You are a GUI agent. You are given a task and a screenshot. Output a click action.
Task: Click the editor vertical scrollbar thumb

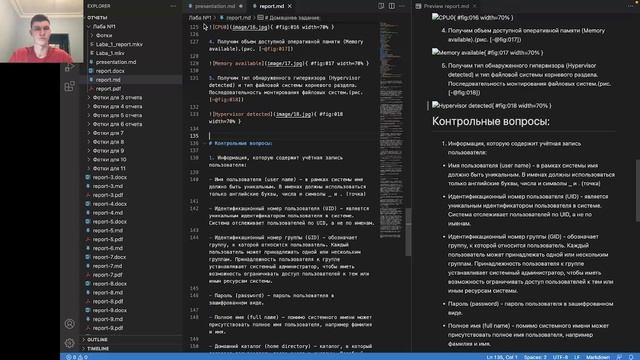click(x=408, y=232)
